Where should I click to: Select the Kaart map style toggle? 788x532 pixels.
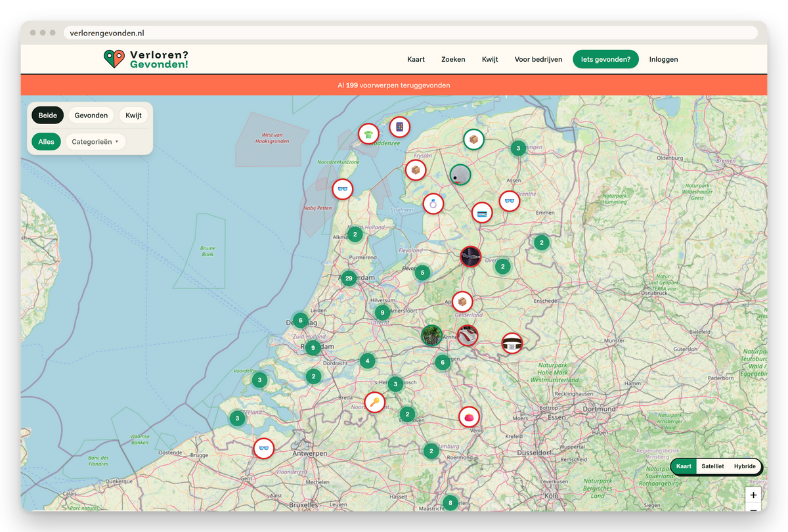tap(684, 466)
